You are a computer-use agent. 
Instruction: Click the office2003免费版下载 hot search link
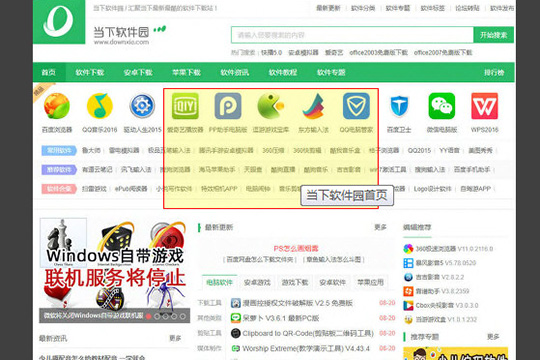click(x=378, y=53)
